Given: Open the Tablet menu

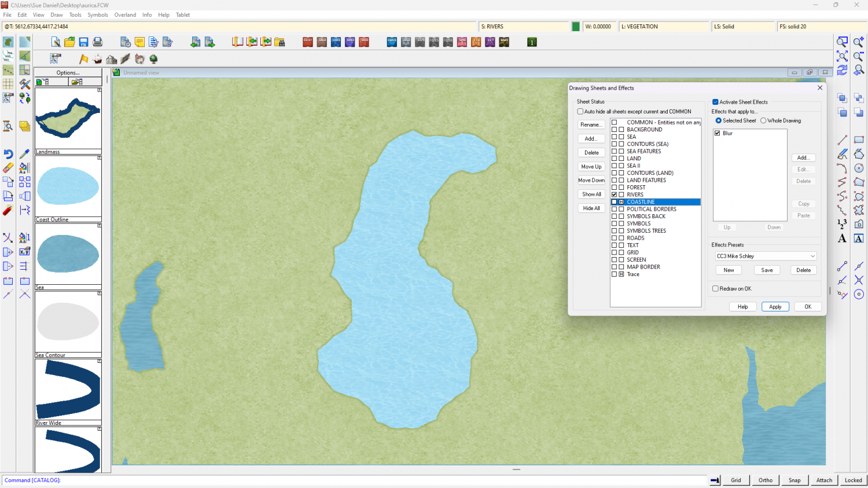Looking at the screenshot, I should point(183,14).
